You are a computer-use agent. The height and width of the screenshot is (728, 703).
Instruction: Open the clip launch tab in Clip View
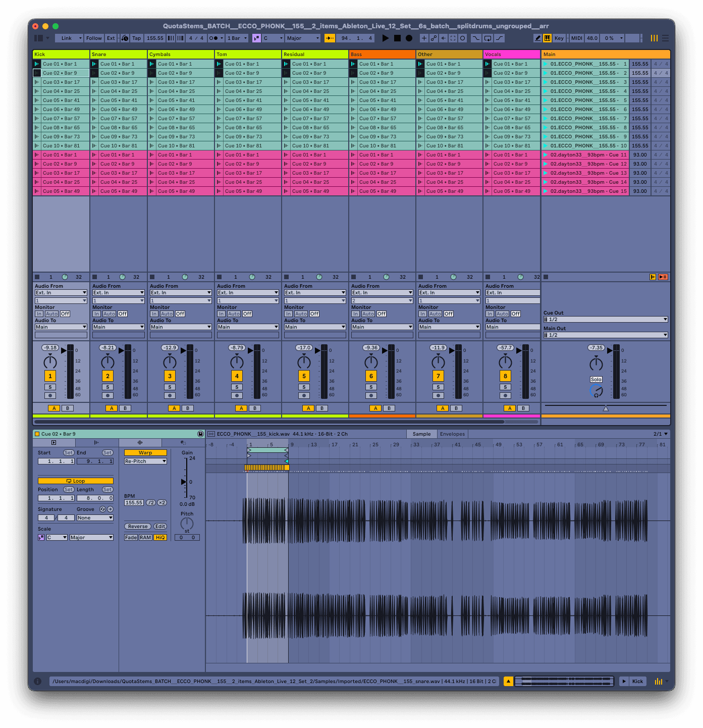pyautogui.click(x=96, y=443)
